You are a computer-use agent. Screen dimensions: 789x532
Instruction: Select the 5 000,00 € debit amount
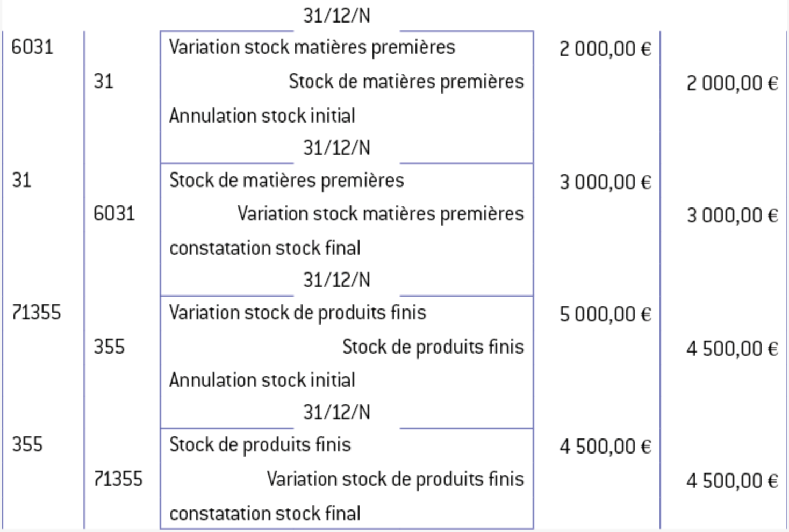[605, 314]
